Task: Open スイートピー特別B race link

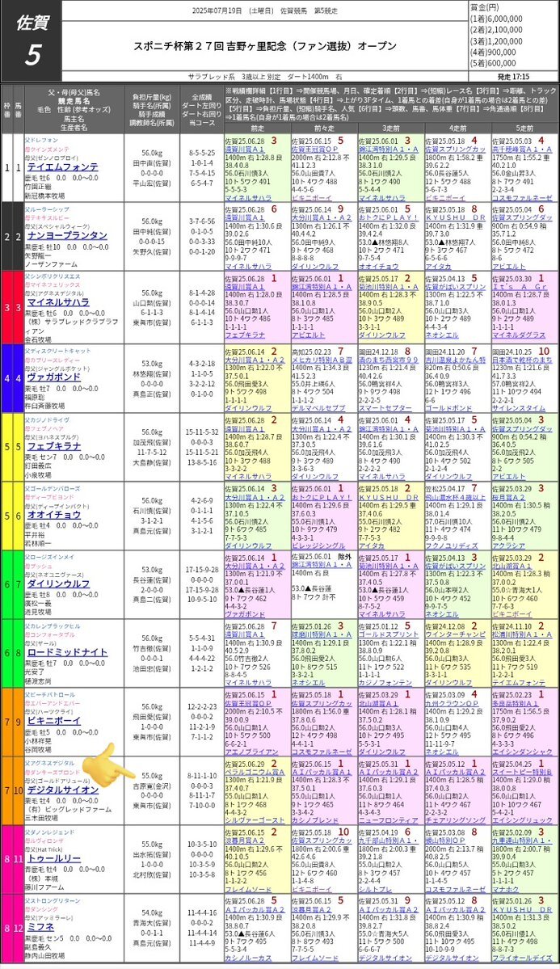Action: point(522,772)
